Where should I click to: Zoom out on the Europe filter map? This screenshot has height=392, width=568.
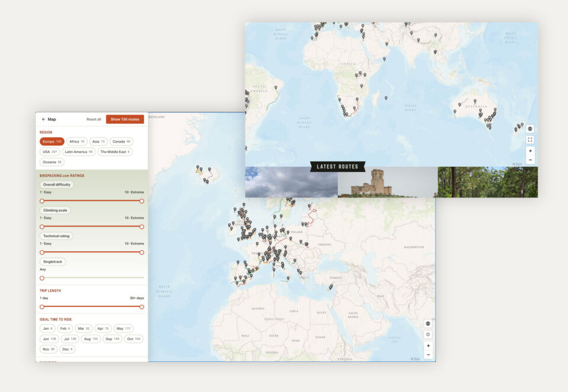point(428,355)
